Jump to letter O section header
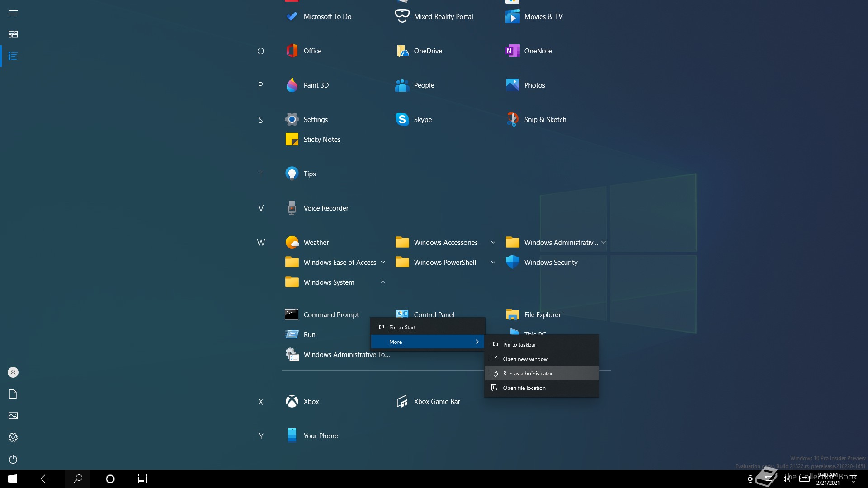868x488 pixels. click(x=260, y=51)
